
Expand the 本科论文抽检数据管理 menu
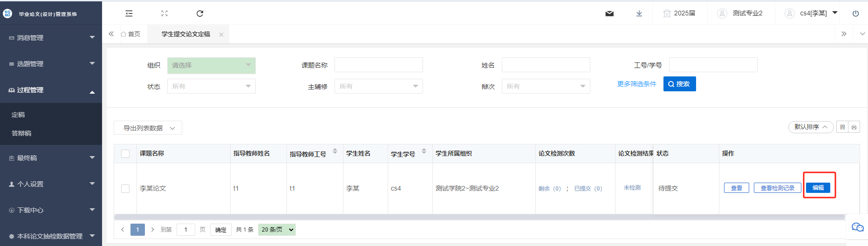coord(51,236)
